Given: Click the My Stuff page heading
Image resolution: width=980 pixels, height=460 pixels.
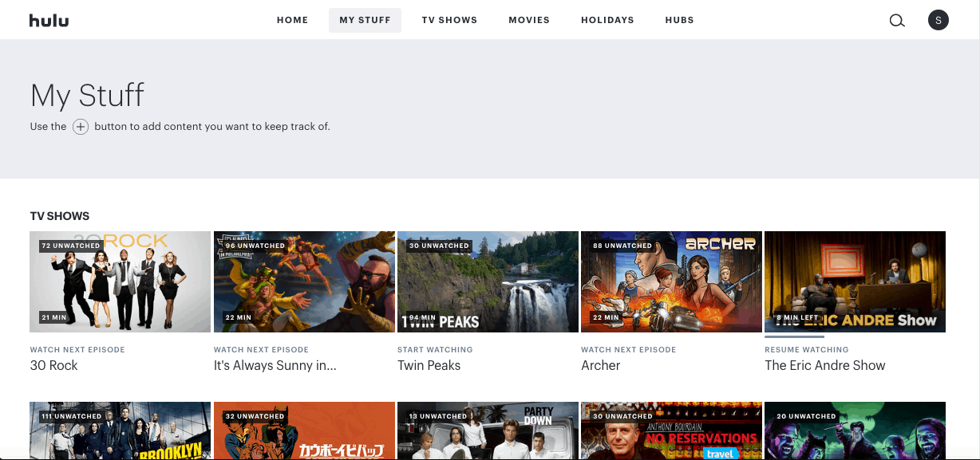Looking at the screenshot, I should click(x=87, y=95).
